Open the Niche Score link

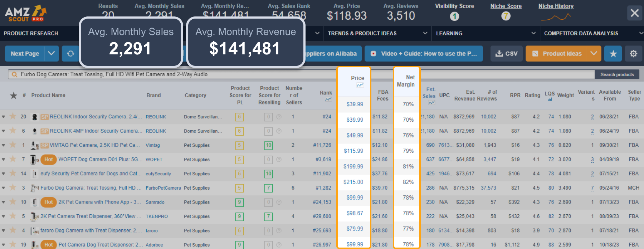click(506, 6)
